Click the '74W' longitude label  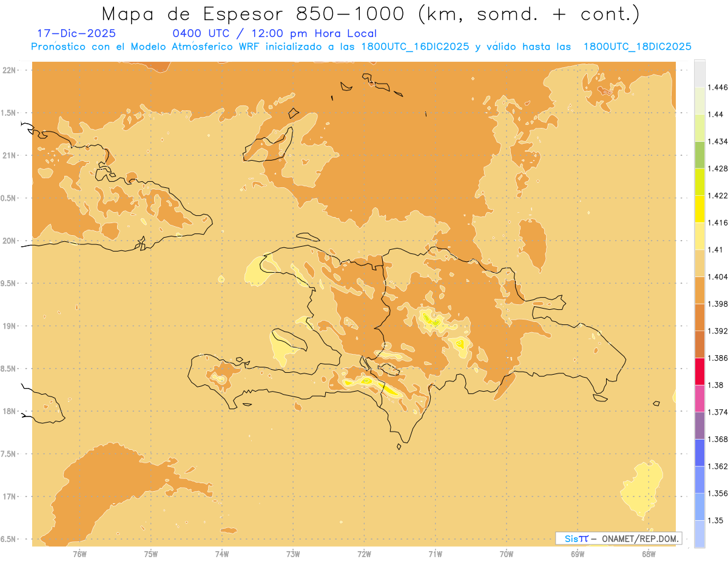pos(222,554)
